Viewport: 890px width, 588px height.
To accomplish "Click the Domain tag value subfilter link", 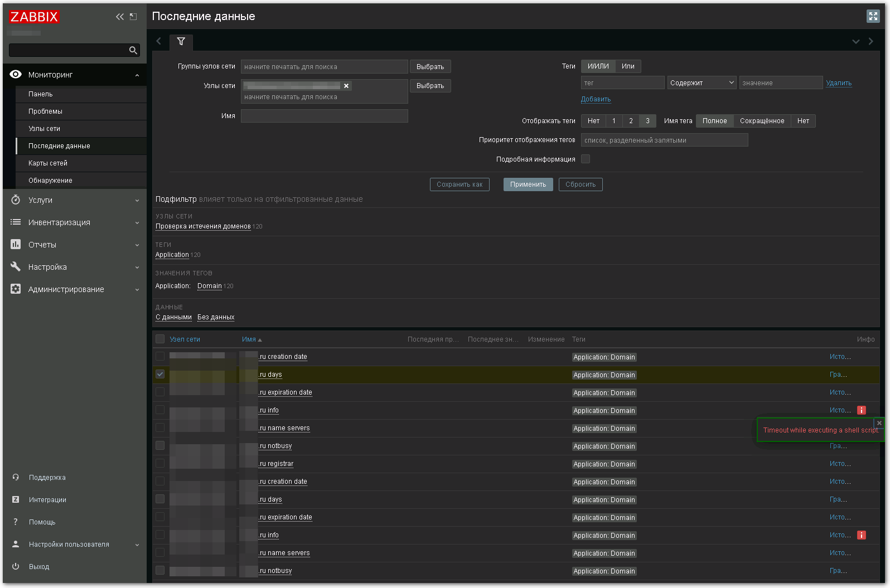I will click(210, 286).
